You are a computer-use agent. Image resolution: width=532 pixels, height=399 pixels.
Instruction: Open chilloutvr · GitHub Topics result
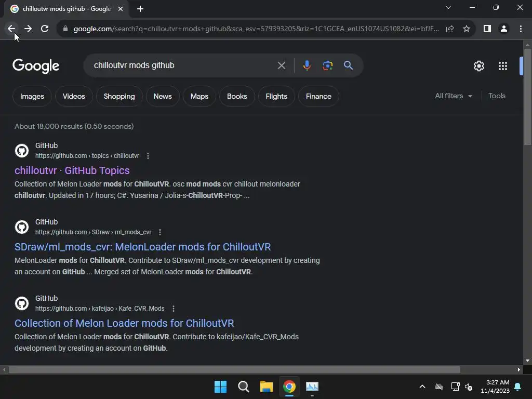point(72,170)
